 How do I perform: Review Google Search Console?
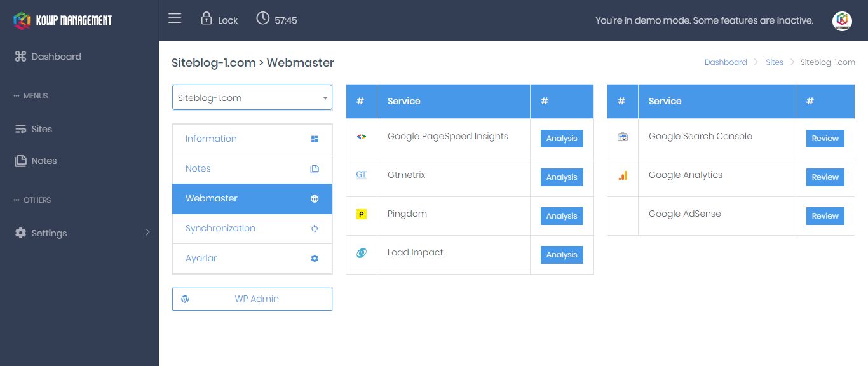point(825,139)
